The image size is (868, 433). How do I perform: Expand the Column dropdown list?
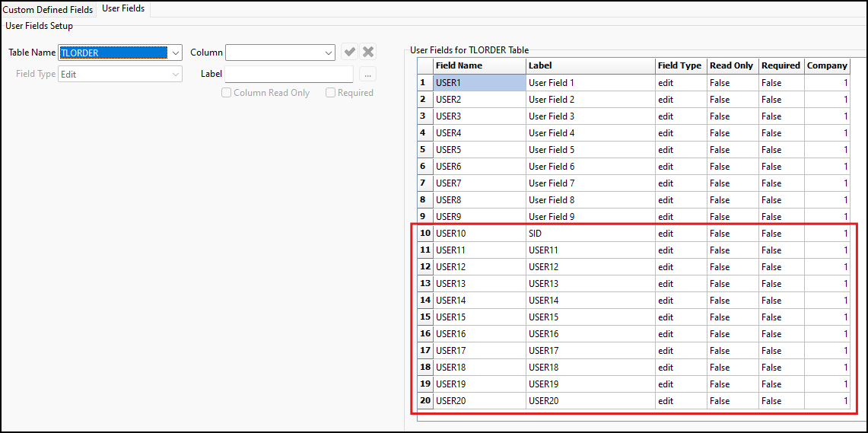329,53
